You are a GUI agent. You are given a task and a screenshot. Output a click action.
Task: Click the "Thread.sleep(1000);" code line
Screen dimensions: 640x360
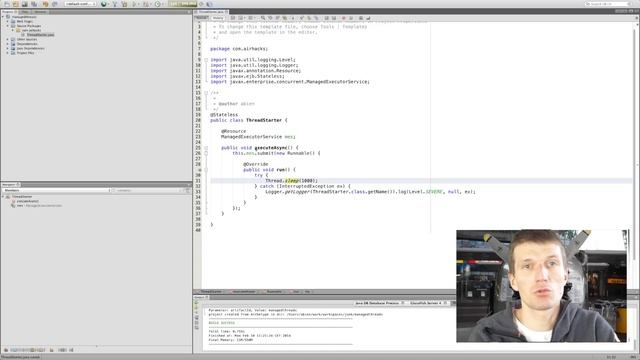[291, 180]
